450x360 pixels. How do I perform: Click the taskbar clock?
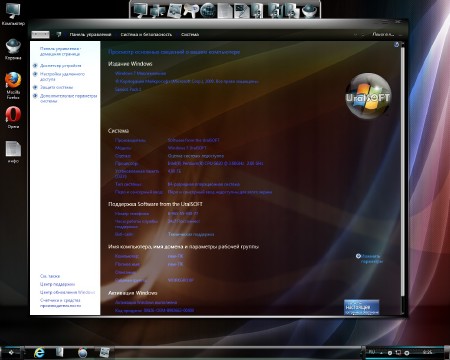pyautogui.click(x=427, y=352)
